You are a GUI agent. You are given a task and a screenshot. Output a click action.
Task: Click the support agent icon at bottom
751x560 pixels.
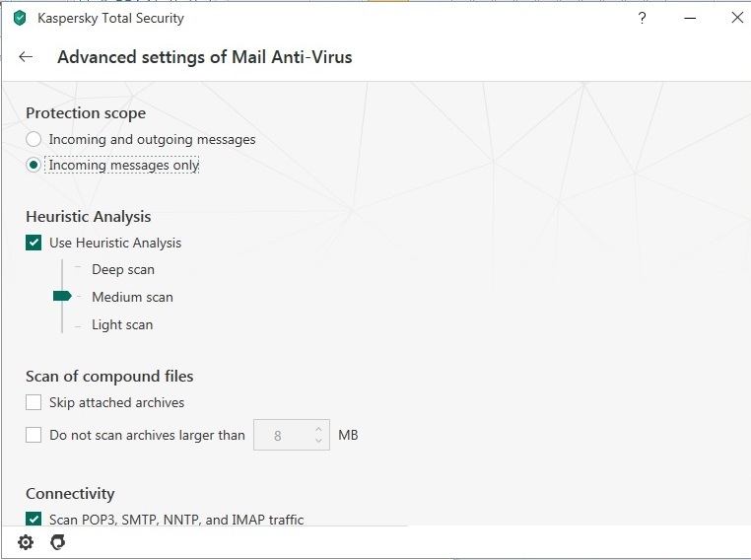tap(57, 542)
